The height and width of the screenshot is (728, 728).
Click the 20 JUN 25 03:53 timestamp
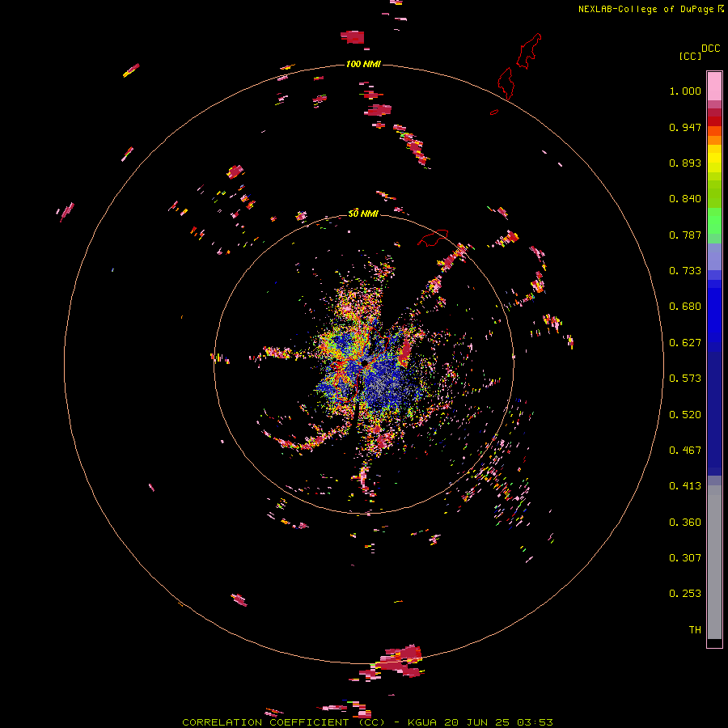click(x=498, y=722)
